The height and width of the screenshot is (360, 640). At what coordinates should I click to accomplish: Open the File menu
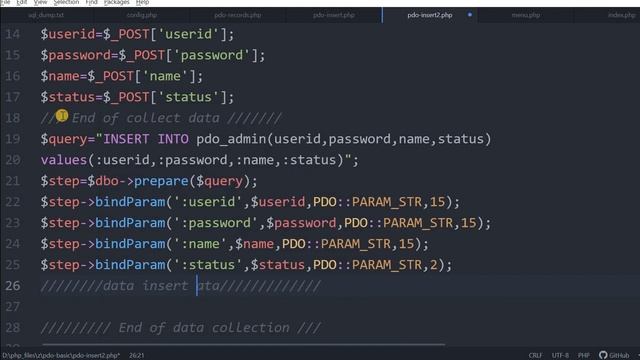(x=5, y=2)
